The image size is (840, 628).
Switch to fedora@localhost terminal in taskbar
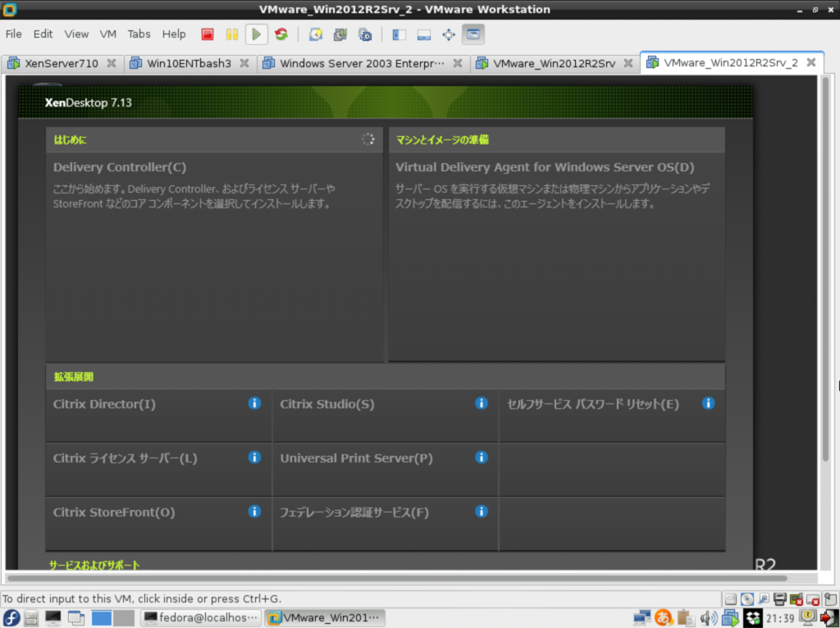click(202, 618)
